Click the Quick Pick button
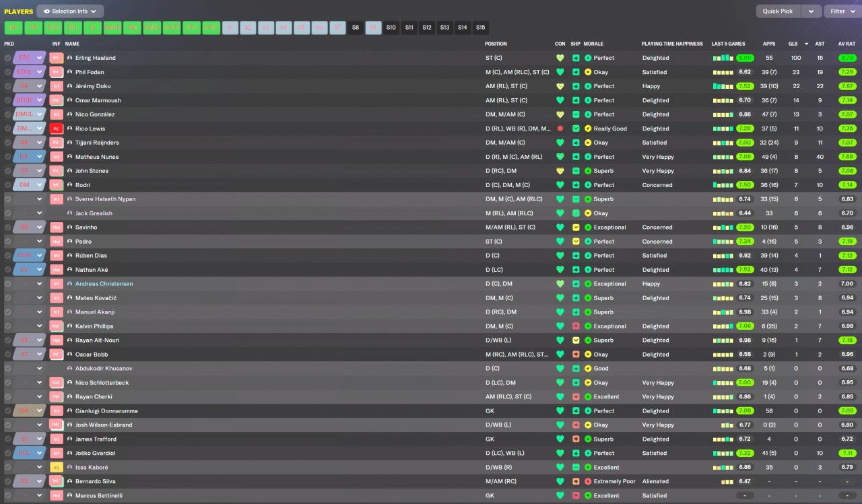Screen dimensions: 862x504 (x=778, y=11)
